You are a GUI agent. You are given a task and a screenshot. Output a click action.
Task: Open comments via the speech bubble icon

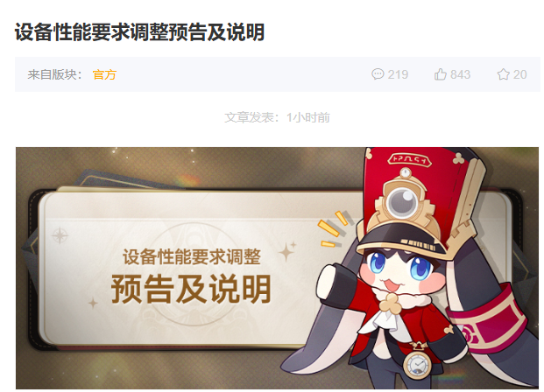(x=378, y=74)
